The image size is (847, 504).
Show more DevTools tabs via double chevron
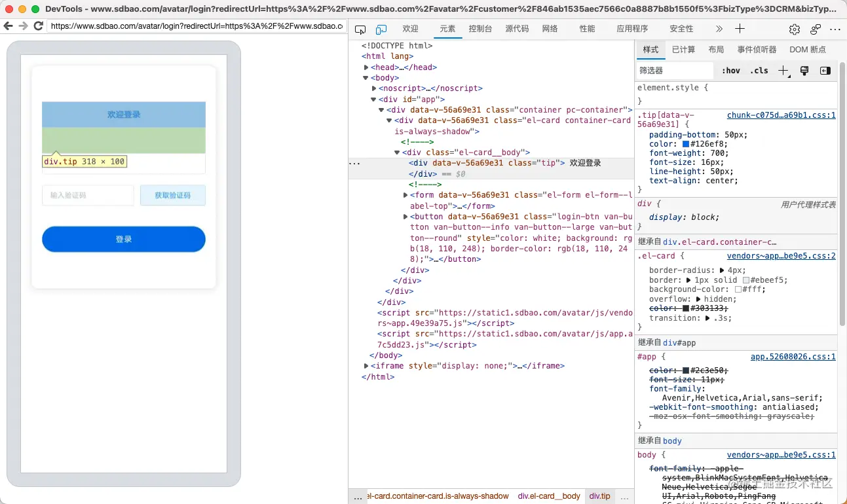click(719, 29)
